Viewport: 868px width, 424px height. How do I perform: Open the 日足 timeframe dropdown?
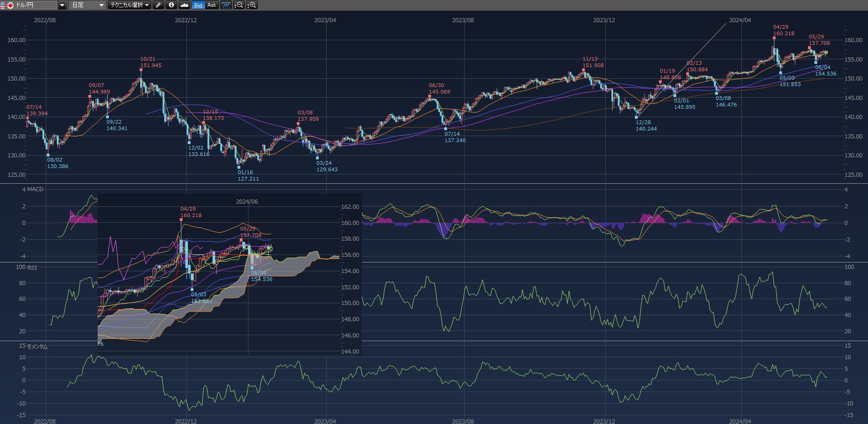(x=87, y=5)
